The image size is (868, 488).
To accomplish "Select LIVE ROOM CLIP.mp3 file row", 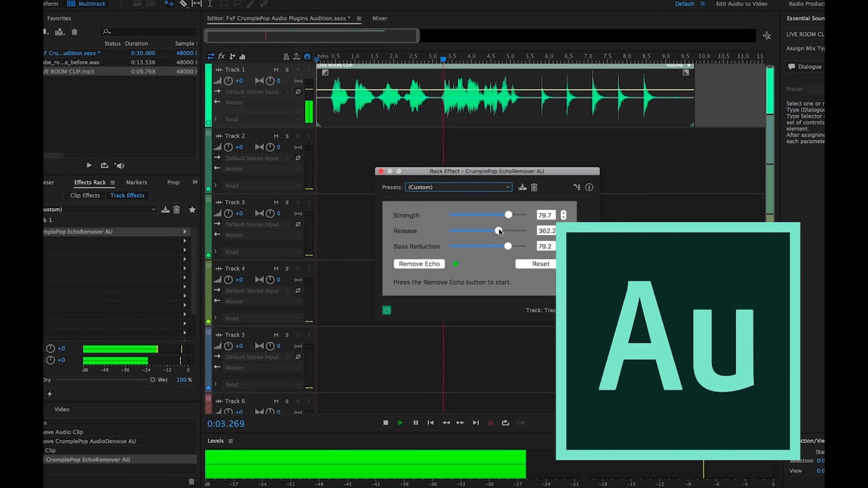I will (120, 71).
